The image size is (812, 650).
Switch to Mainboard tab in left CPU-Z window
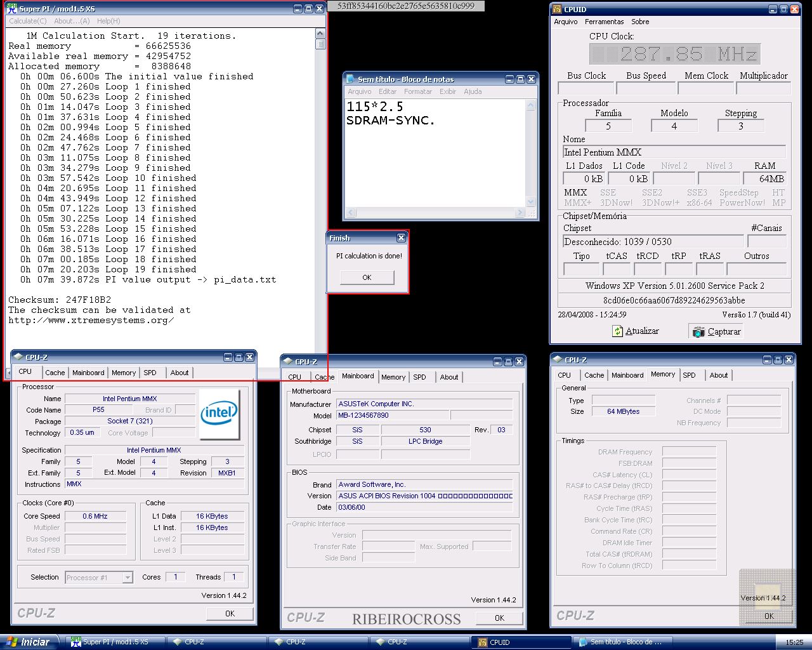pyautogui.click(x=88, y=373)
